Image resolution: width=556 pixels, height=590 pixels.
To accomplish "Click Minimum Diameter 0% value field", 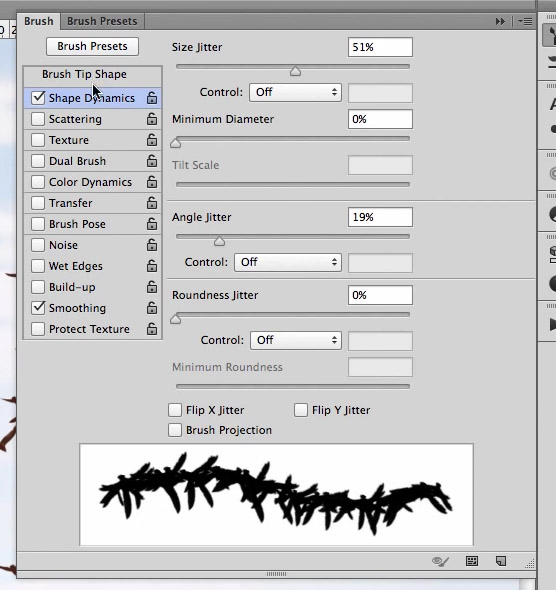I will coord(380,119).
